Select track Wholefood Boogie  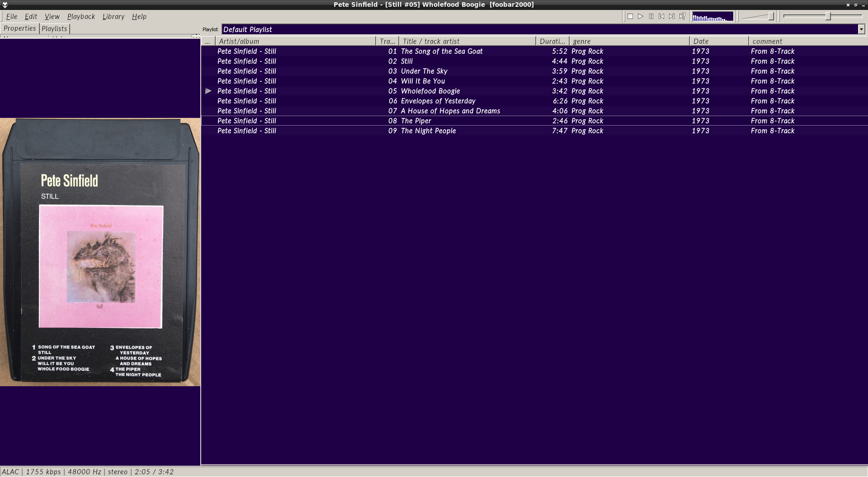(x=534, y=91)
